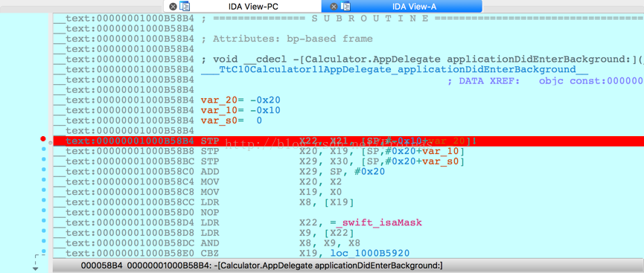Remove the red breakpoint at 1000B58B4
Viewport: 644px width, 273px height.
[43, 139]
